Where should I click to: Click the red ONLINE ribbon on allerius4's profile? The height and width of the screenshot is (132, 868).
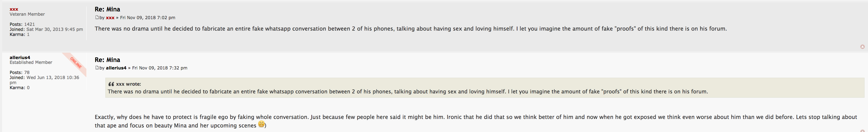tap(76, 63)
